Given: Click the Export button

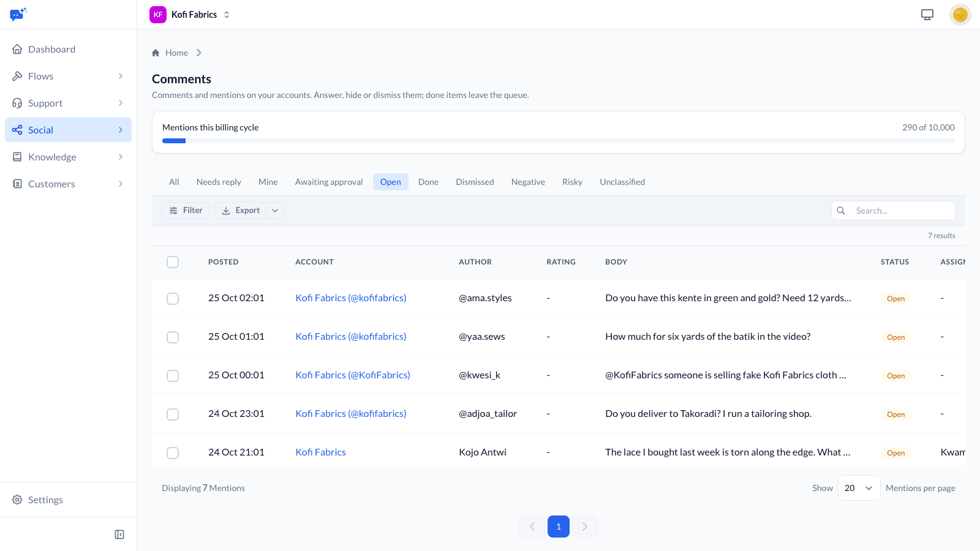Looking at the screenshot, I should pyautogui.click(x=241, y=211).
